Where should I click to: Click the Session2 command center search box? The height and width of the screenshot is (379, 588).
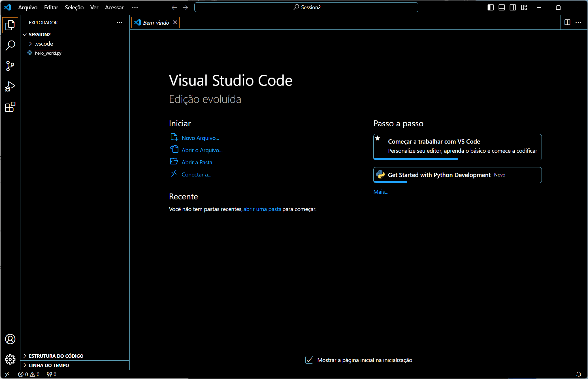[306, 7]
